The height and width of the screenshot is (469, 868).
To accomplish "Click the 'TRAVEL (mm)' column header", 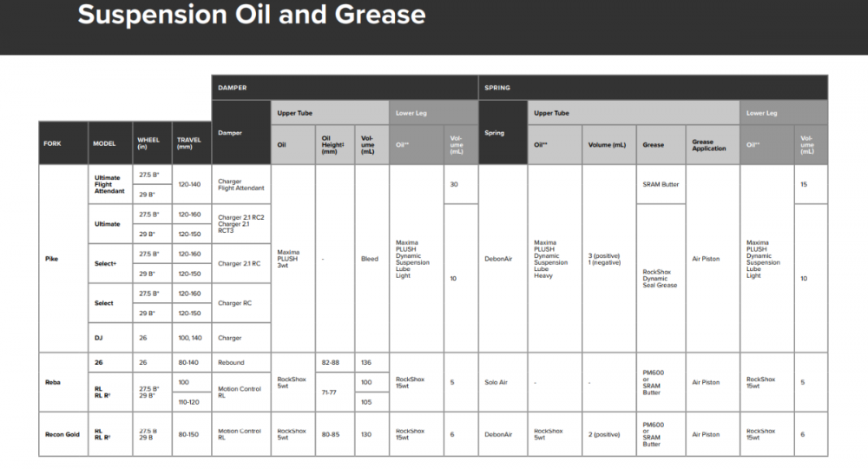I will click(192, 143).
